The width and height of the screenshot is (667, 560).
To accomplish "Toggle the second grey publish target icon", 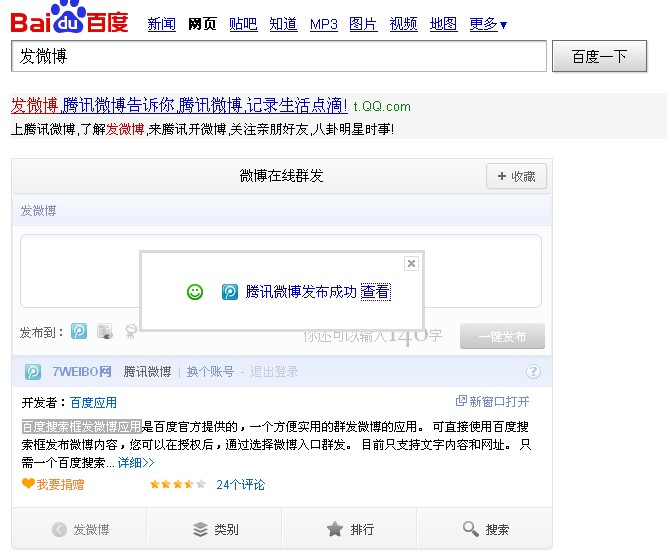I will pos(105,331).
